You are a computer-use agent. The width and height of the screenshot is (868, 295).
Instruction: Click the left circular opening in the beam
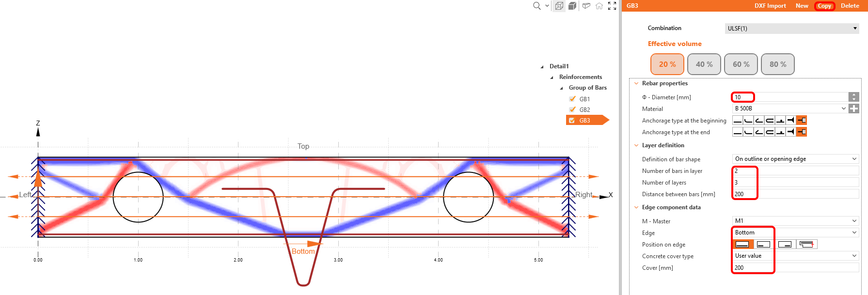(x=138, y=197)
